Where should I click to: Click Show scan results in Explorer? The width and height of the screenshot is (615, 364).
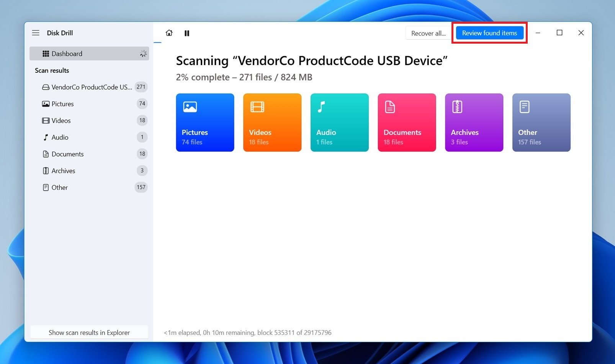(x=89, y=333)
